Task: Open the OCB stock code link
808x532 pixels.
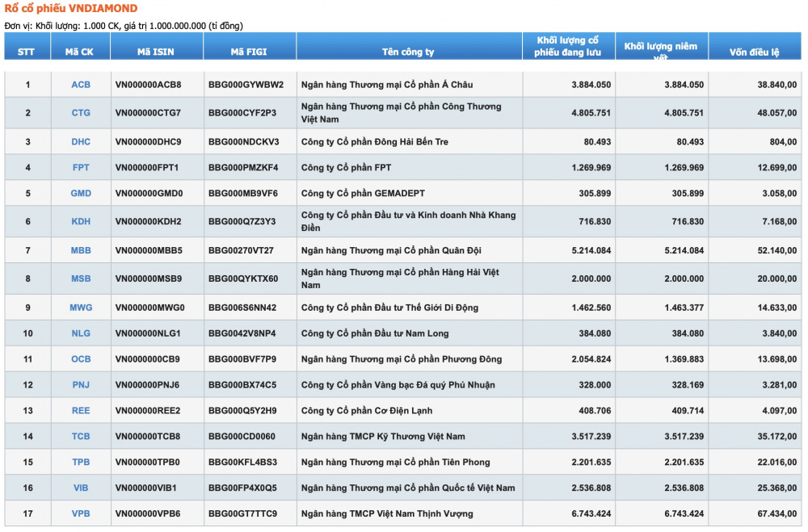Action: pos(80,359)
